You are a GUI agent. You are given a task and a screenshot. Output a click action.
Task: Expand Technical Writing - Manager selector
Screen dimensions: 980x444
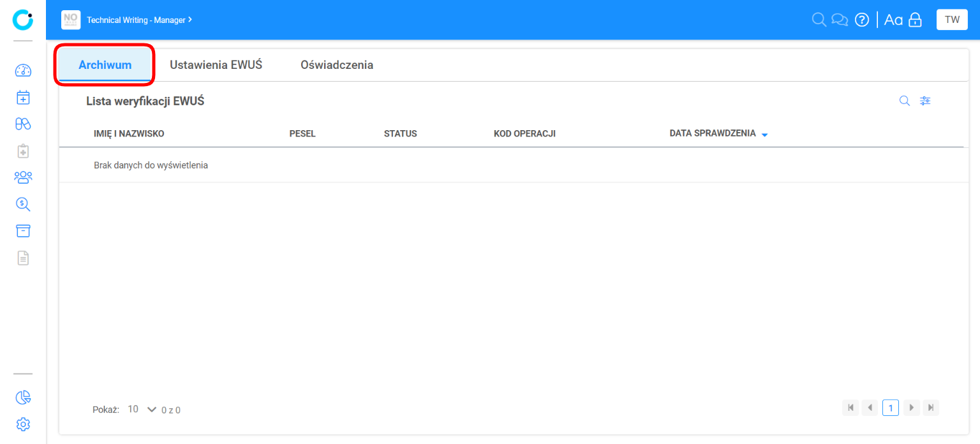(139, 20)
